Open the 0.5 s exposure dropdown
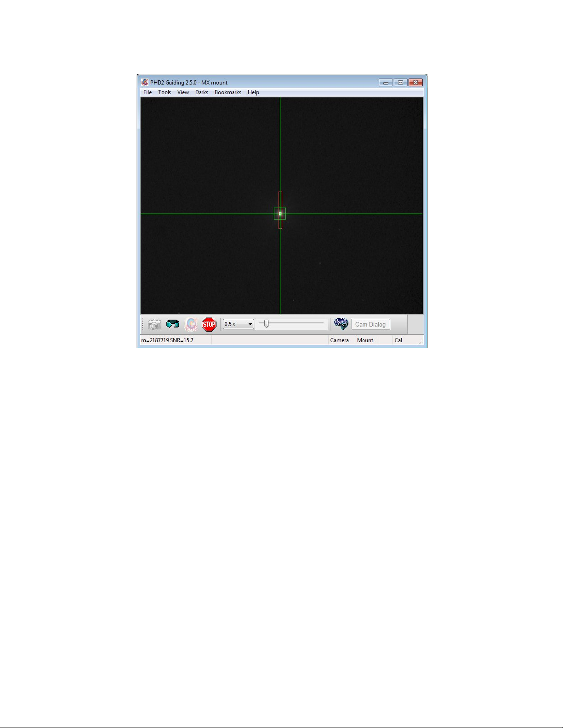Screen dimensions: 563x728 click(238, 324)
